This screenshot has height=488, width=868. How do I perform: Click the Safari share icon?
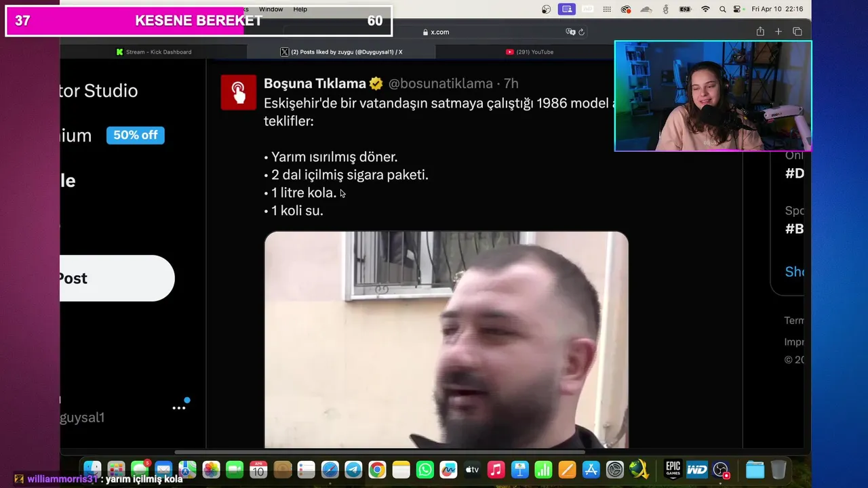[x=760, y=32]
